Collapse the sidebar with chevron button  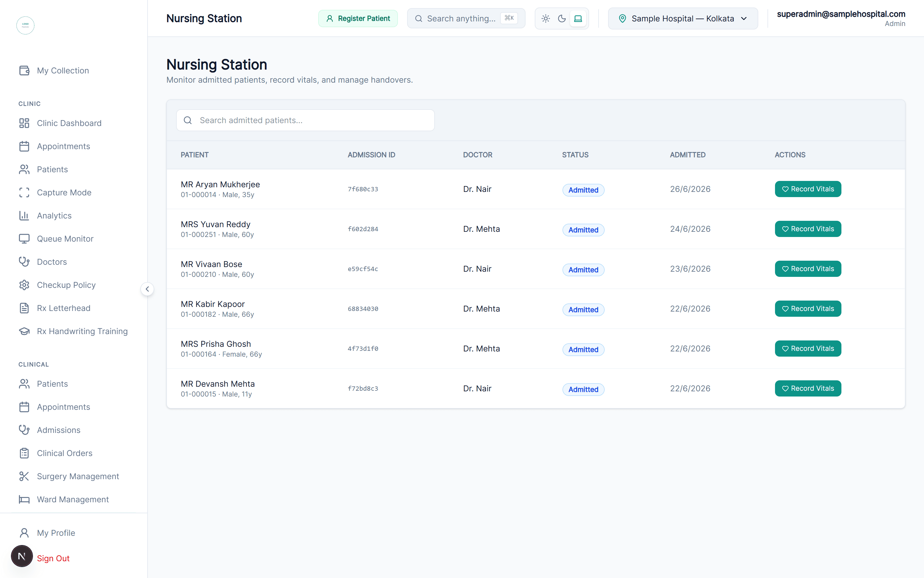pyautogui.click(x=147, y=289)
